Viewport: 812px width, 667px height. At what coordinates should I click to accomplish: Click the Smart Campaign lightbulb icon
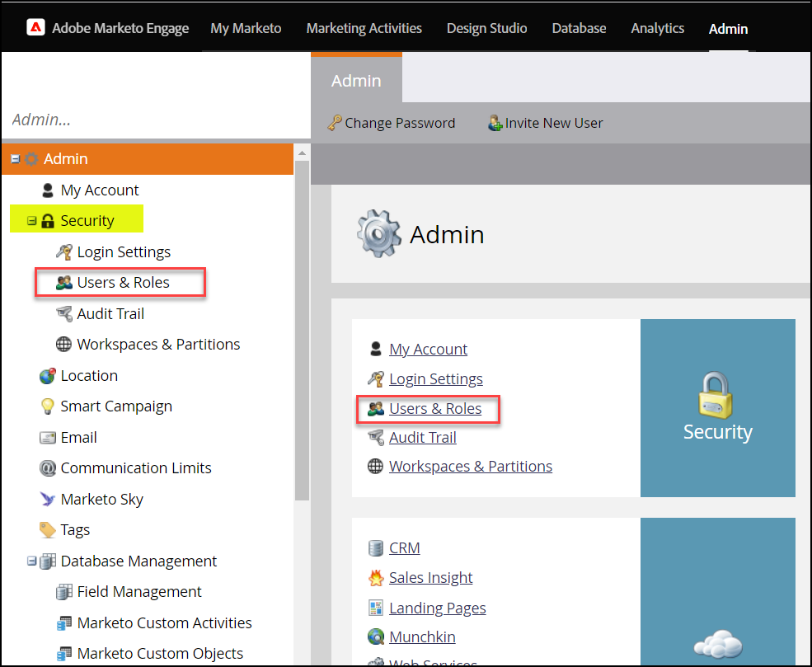[47, 406]
